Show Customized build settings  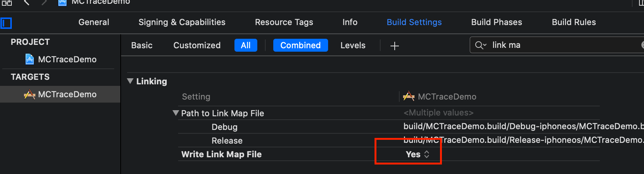[197, 45]
